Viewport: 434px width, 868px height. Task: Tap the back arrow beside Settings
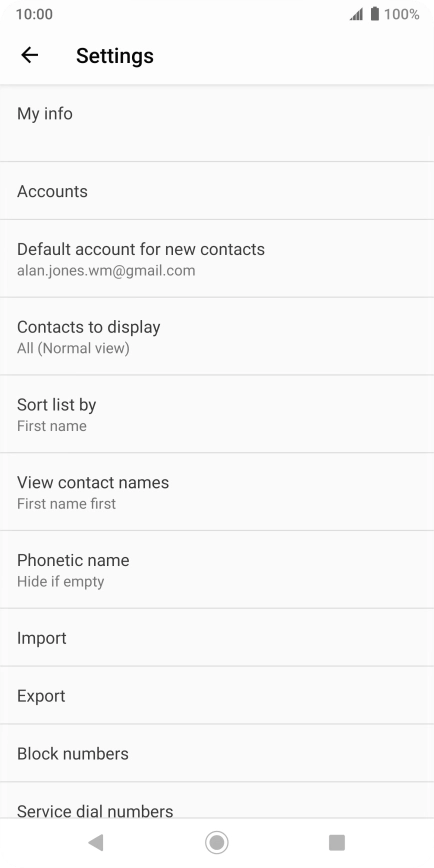(x=29, y=55)
